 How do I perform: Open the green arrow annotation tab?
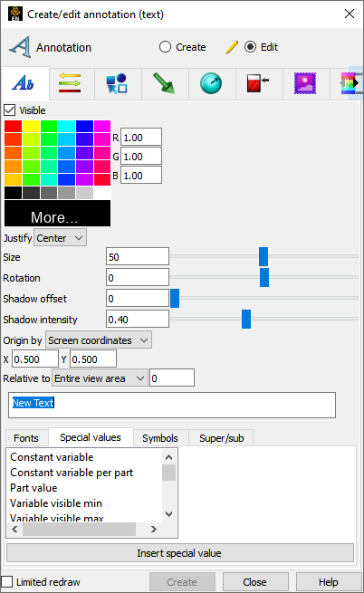[164, 83]
